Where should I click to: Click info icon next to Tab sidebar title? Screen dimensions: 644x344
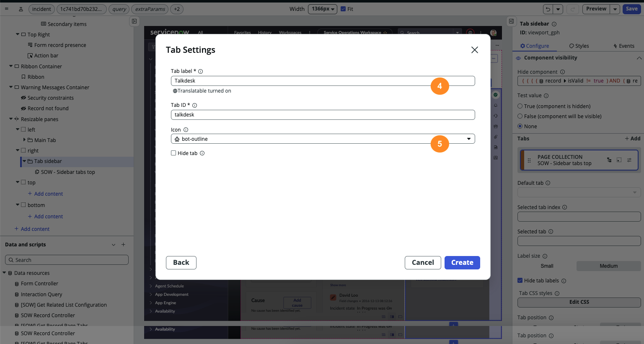554,24
